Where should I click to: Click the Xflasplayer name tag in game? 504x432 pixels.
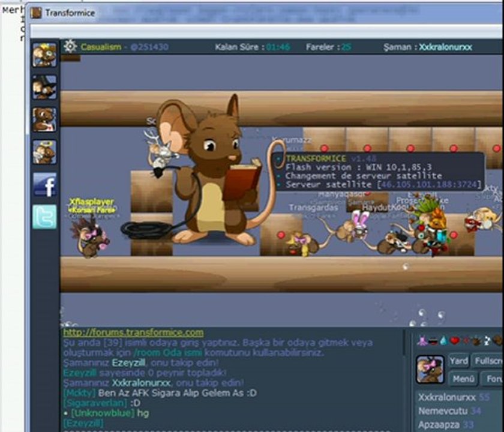pos(92,202)
